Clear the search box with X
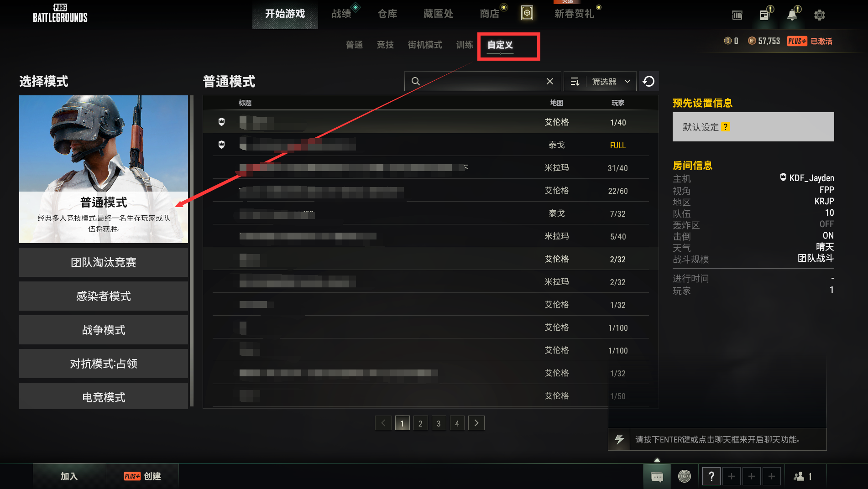The width and height of the screenshot is (868, 489). pyautogui.click(x=550, y=81)
